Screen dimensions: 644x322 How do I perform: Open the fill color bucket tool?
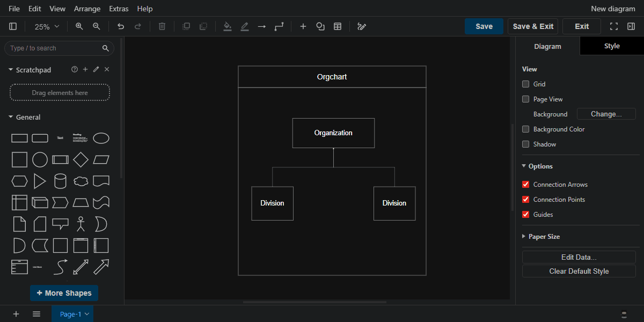[228, 26]
